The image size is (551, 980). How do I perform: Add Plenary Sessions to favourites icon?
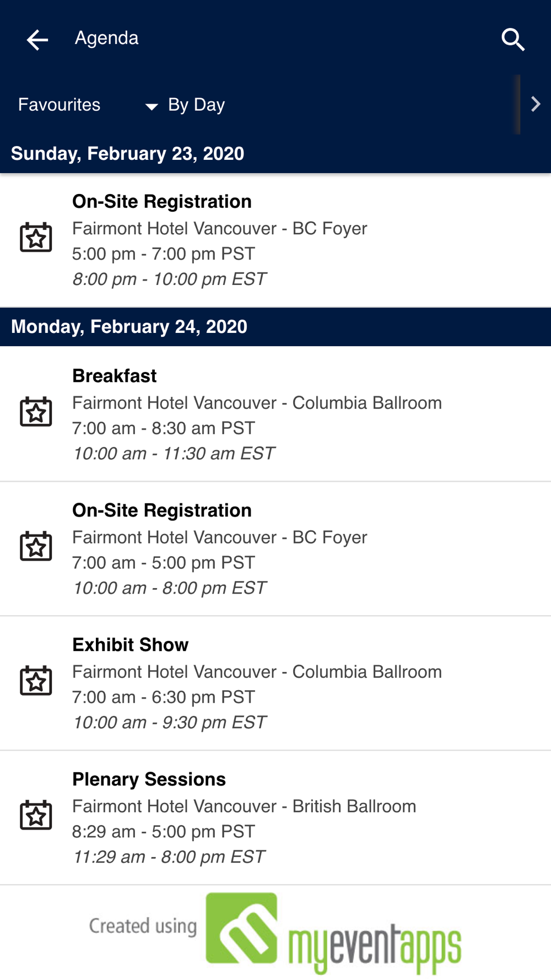pos(36,815)
